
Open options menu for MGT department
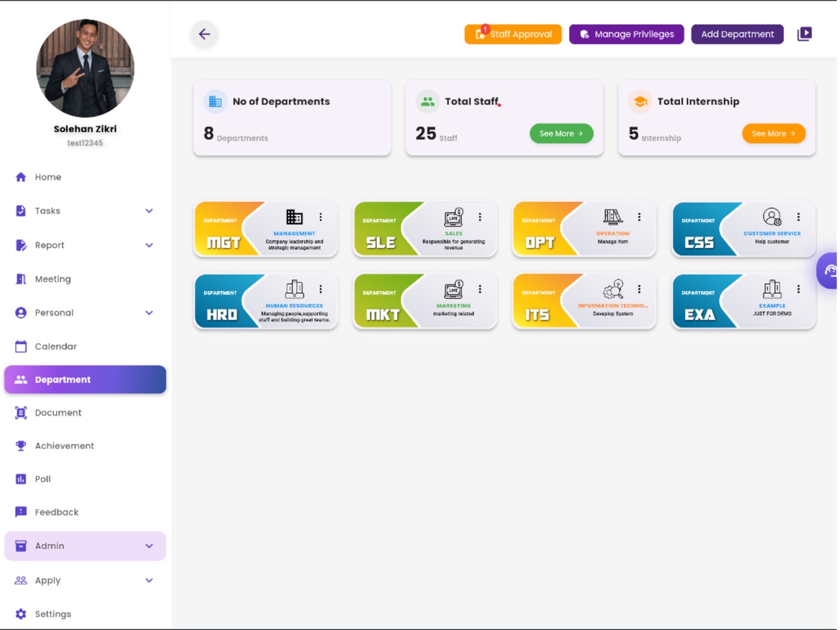pos(320,217)
